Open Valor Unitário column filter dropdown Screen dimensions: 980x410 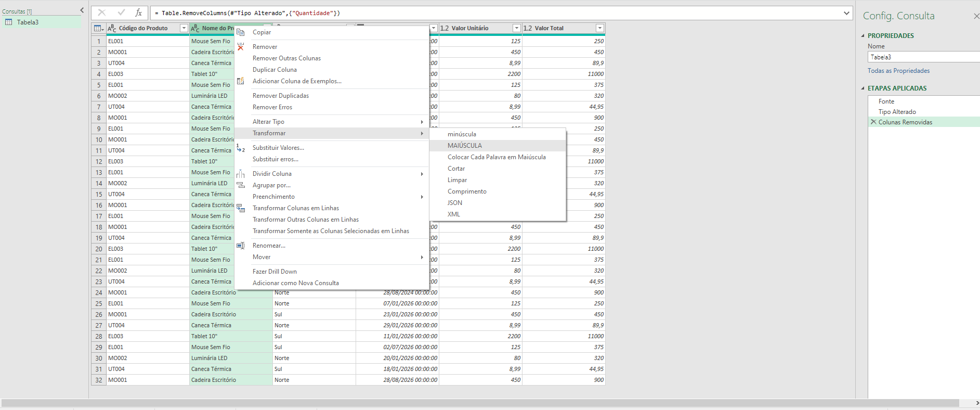(516, 28)
